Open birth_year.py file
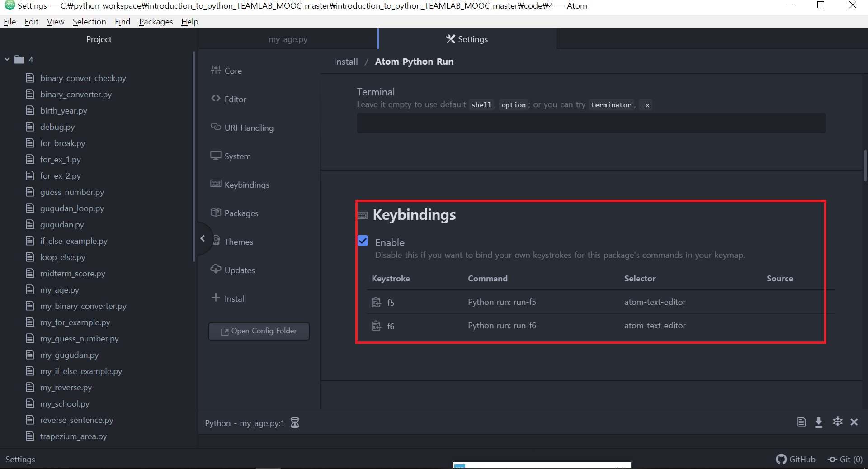 click(x=64, y=111)
